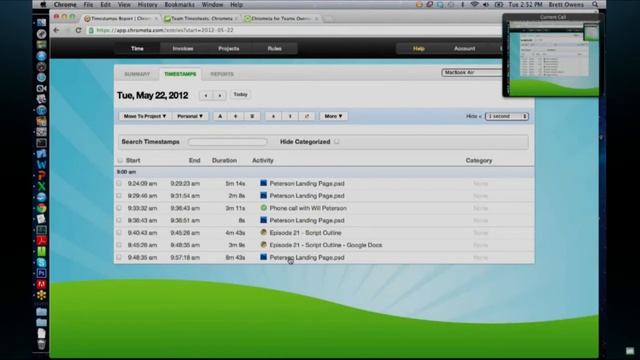640x360 pixels.
Task: Check the row starting at 9:24:09 am
Action: tap(119, 183)
